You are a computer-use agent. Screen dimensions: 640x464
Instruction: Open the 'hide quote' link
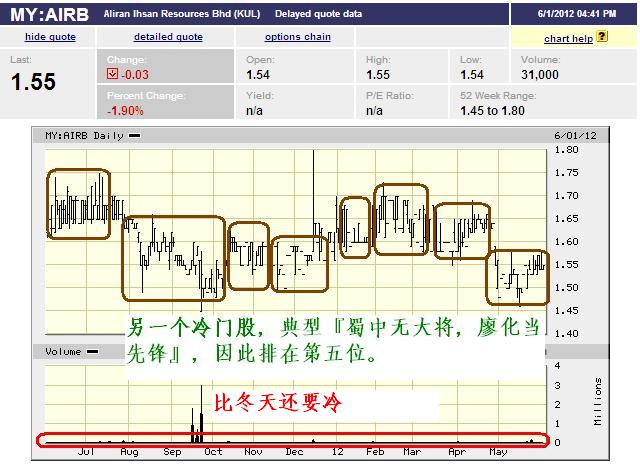pos(50,37)
